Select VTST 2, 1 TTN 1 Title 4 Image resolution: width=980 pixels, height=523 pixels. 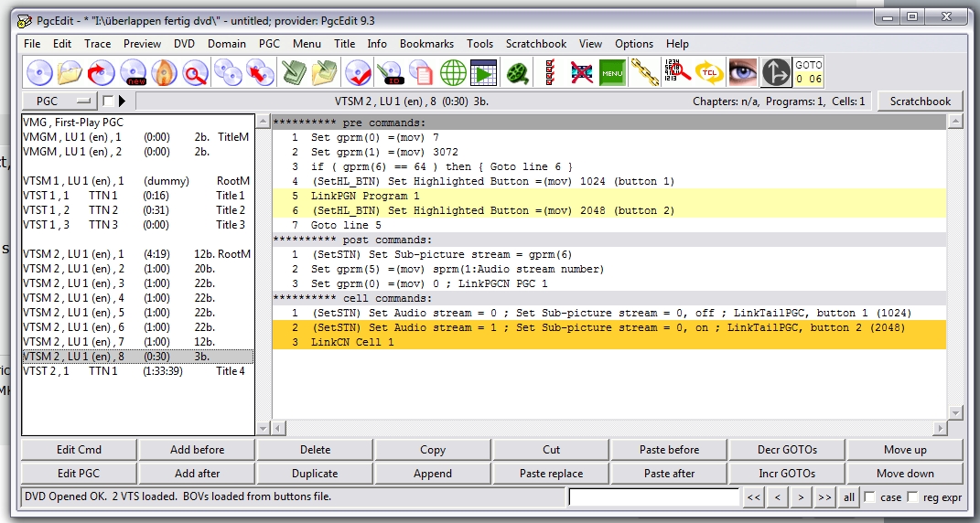(135, 371)
